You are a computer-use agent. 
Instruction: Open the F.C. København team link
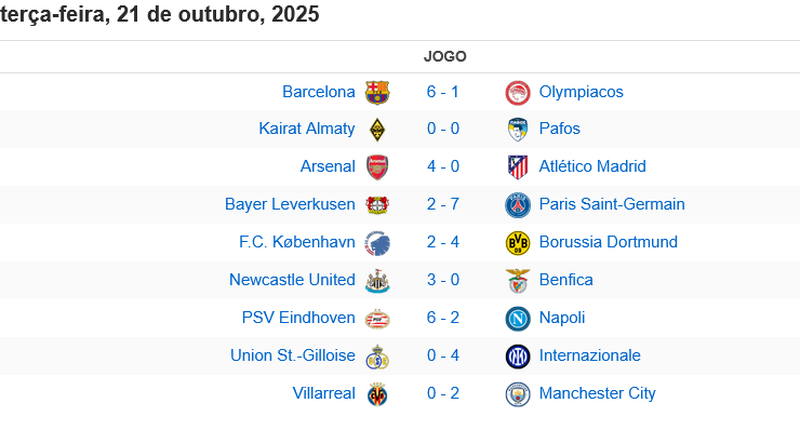tap(297, 241)
